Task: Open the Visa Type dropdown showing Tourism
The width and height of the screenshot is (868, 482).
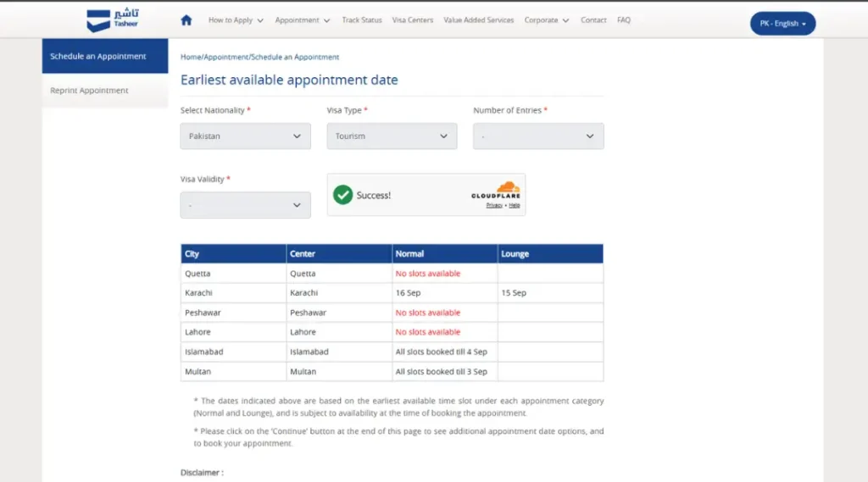Action: click(x=392, y=136)
